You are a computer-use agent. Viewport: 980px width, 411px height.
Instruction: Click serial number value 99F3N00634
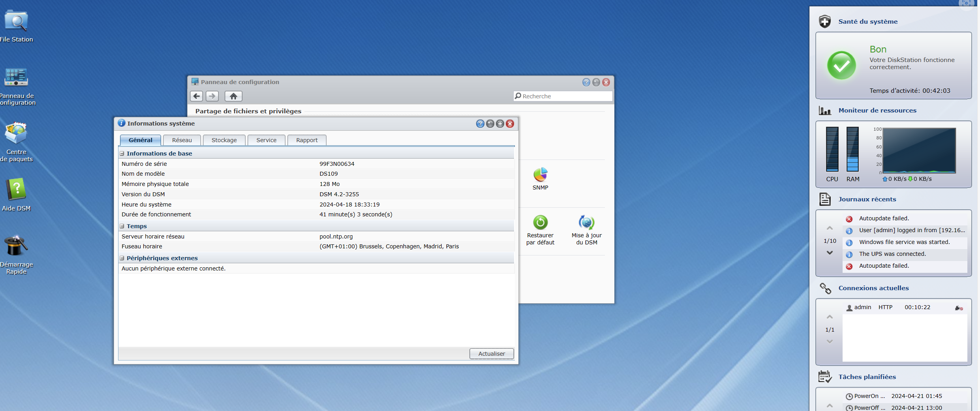(337, 164)
